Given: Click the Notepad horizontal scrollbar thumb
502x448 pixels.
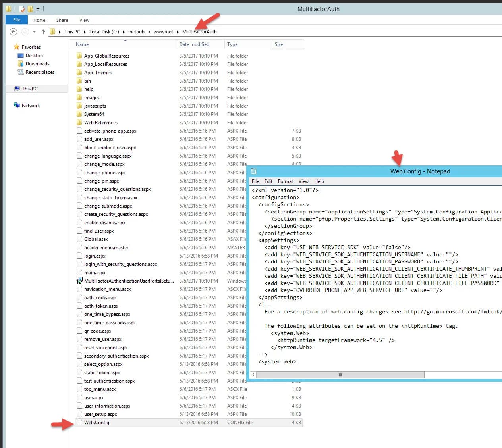Looking at the screenshot, I should coord(340,375).
